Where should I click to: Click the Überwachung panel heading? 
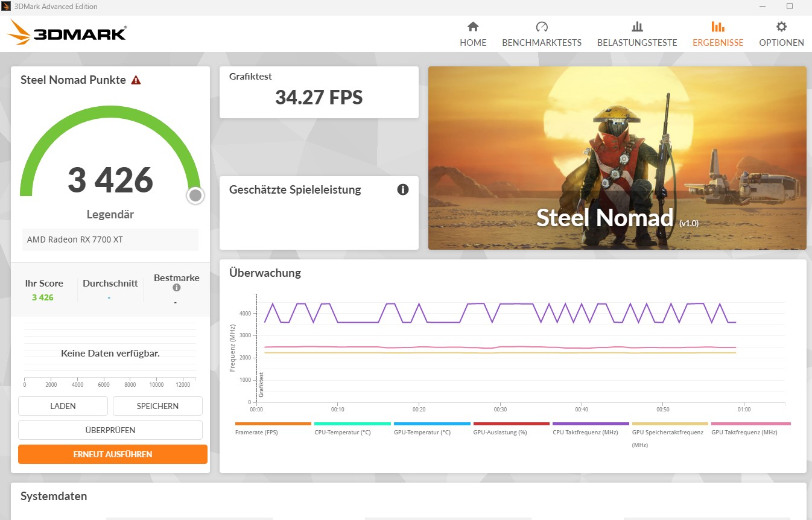[265, 273]
